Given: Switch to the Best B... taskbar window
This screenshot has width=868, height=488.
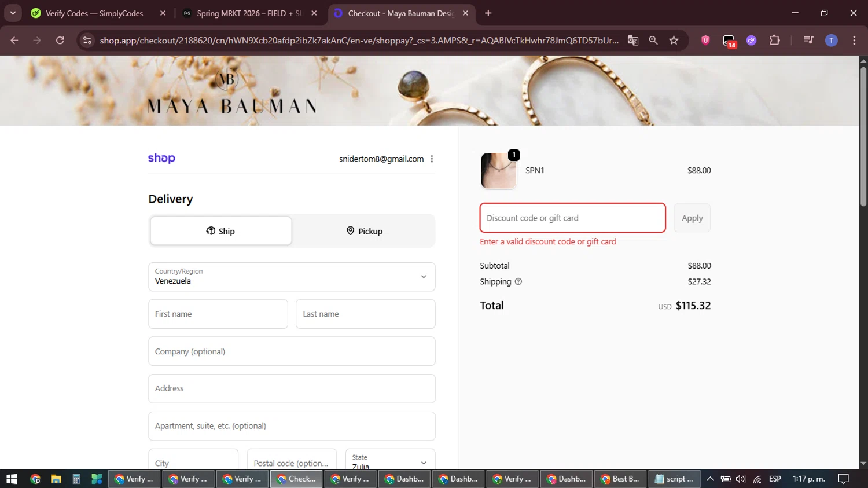Looking at the screenshot, I should click(x=620, y=479).
